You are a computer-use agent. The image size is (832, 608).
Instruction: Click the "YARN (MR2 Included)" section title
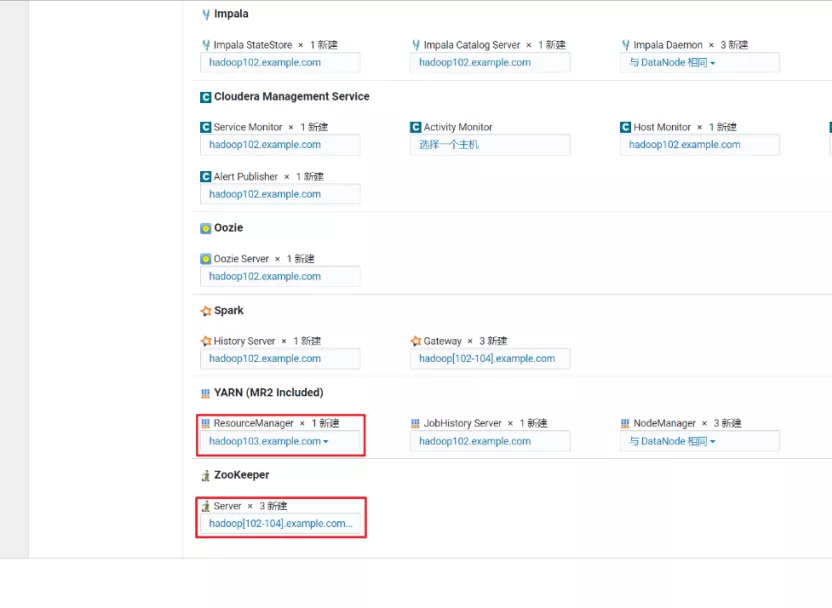pos(268,393)
